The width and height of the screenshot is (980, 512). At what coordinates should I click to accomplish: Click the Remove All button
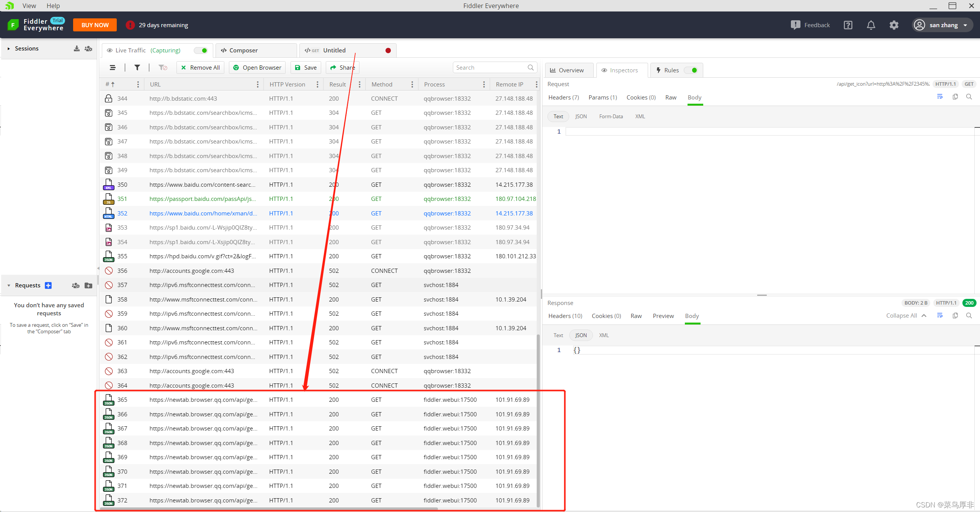[200, 68]
